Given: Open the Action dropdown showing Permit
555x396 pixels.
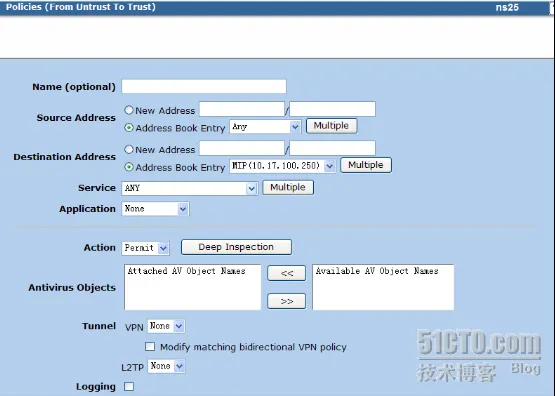Looking at the screenshot, I should click(145, 248).
